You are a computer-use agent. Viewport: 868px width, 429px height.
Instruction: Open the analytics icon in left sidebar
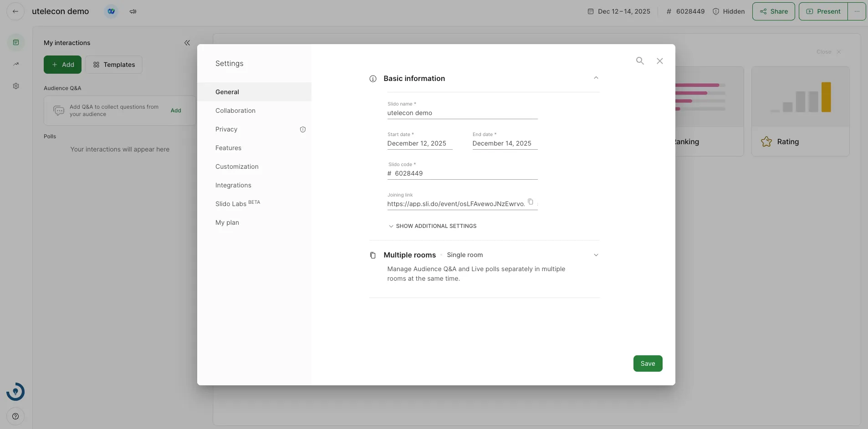[x=16, y=64]
